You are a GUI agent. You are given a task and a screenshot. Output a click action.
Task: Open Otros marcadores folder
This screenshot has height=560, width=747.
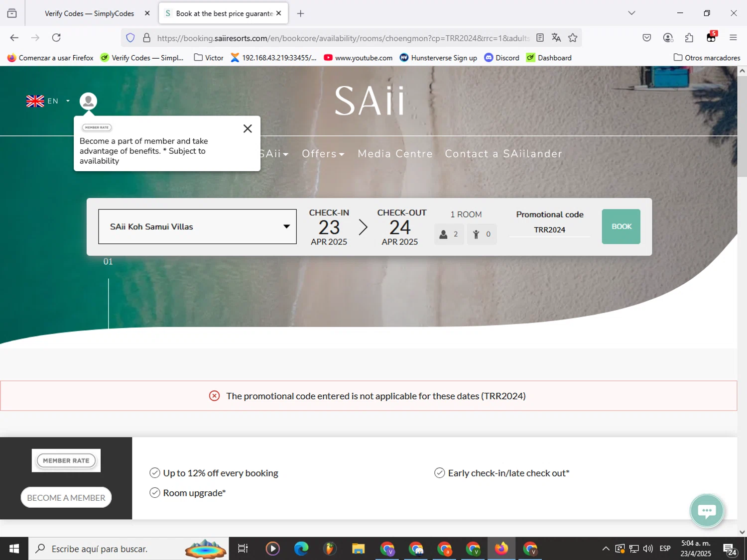pyautogui.click(x=707, y=58)
